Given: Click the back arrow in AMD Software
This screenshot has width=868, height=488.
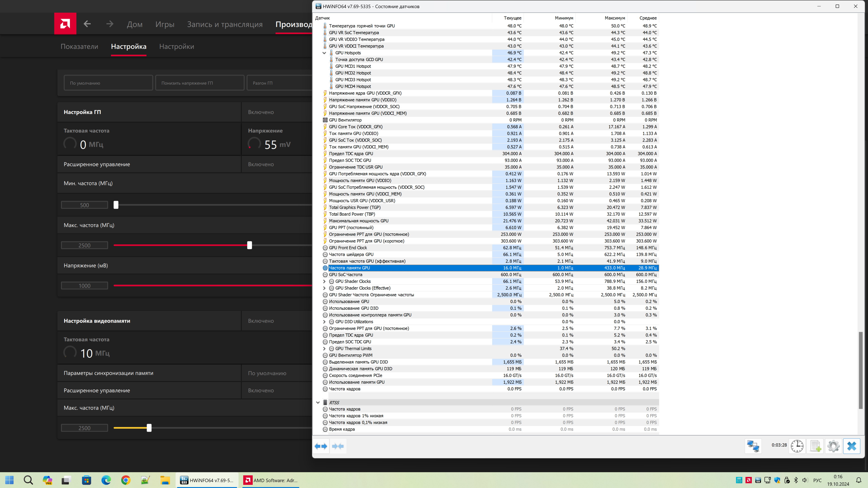Looking at the screenshot, I should 87,24.
